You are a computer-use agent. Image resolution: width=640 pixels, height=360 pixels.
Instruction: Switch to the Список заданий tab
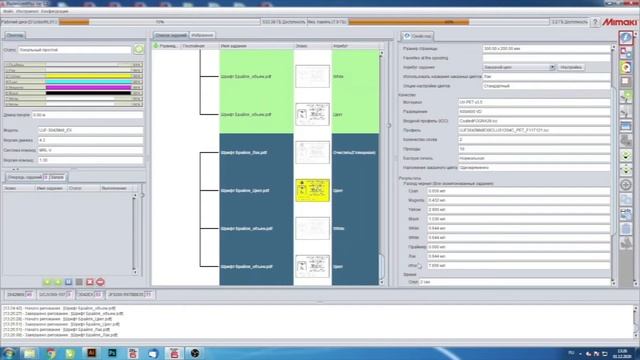(171, 35)
